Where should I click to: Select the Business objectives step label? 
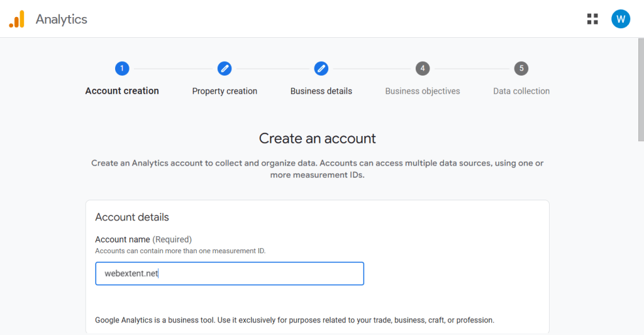(x=423, y=91)
